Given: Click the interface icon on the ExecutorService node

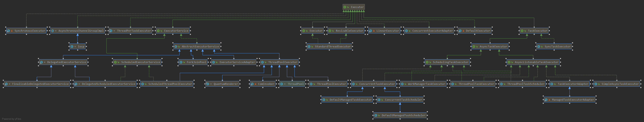Looking at the screenshot, I should [158, 31].
